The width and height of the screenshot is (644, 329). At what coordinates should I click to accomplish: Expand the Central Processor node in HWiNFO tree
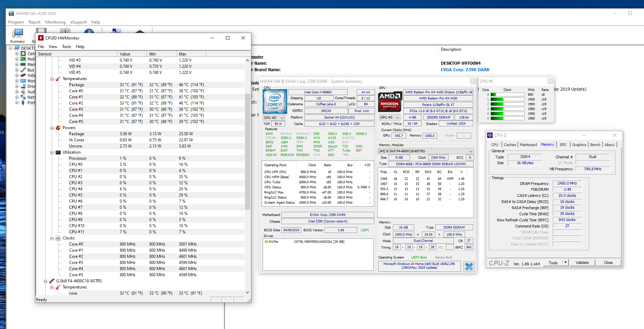[x=17, y=53]
